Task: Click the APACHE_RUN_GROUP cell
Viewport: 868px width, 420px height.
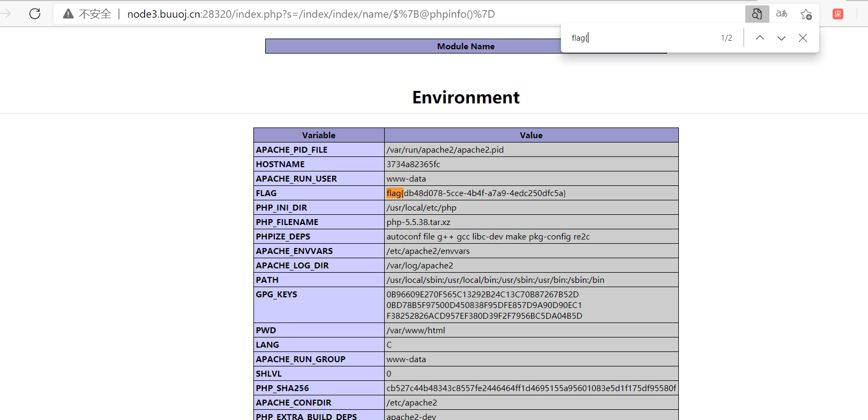Action: 319,359
